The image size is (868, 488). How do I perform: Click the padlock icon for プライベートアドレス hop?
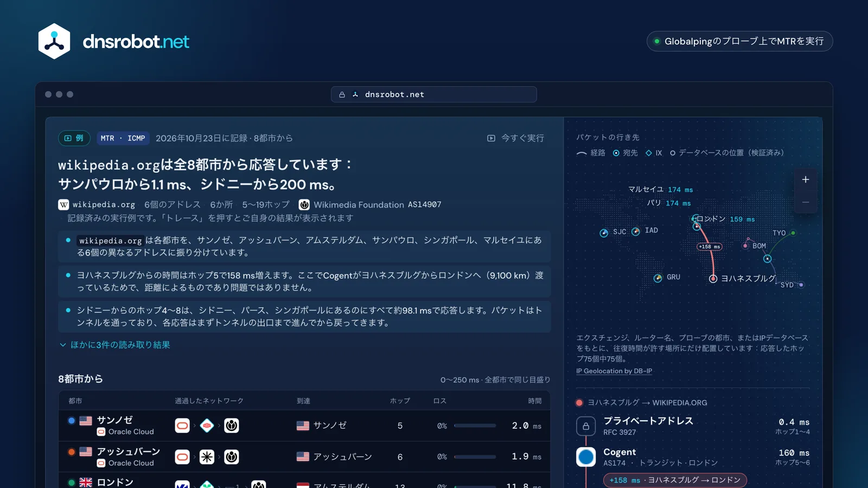[x=586, y=426]
